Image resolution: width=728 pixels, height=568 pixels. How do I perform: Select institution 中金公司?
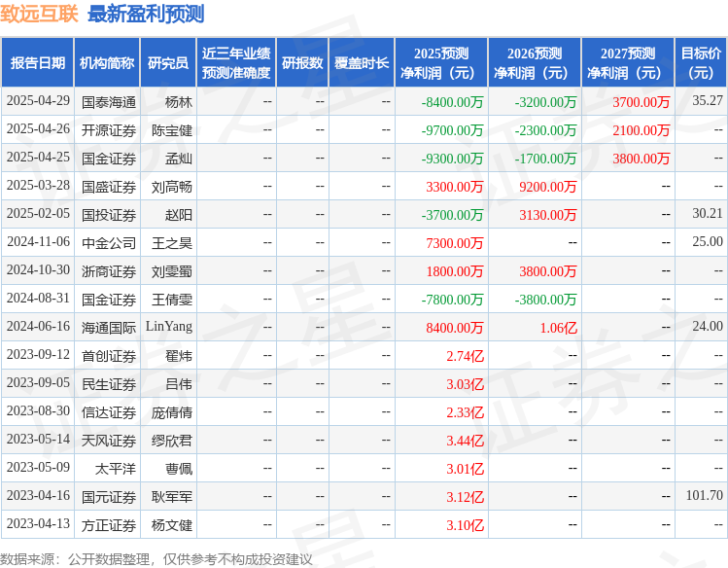click(x=109, y=243)
